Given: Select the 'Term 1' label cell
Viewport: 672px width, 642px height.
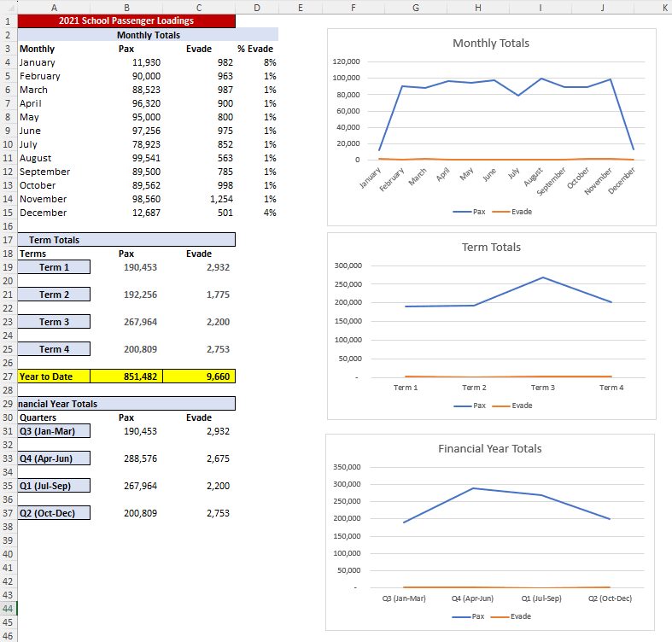Looking at the screenshot, I should coord(54,267).
